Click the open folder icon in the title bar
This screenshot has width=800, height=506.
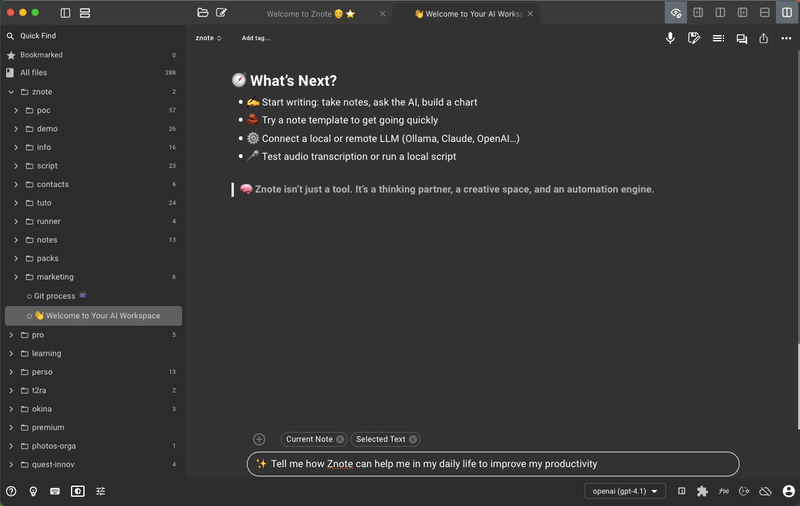pos(203,13)
